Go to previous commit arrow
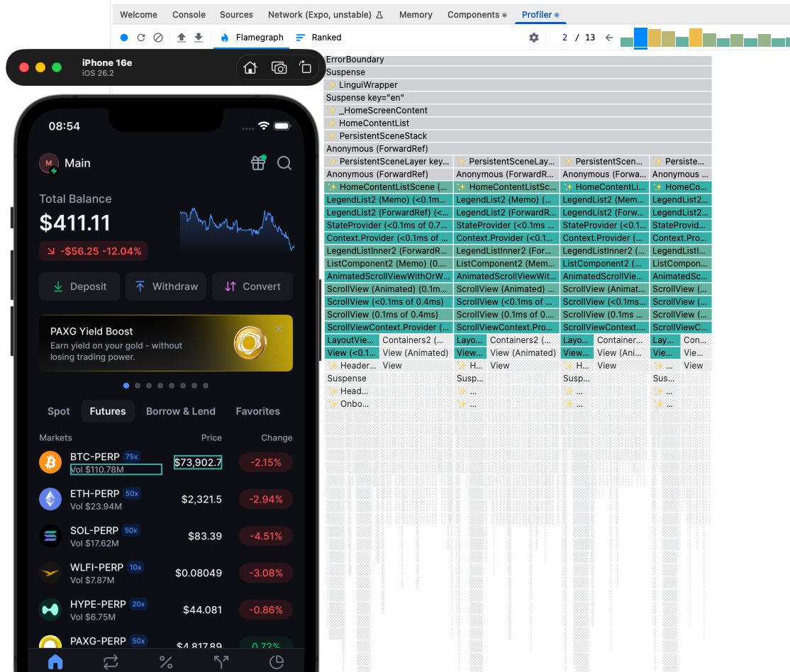Viewport: 790px width, 672px height. tap(609, 38)
